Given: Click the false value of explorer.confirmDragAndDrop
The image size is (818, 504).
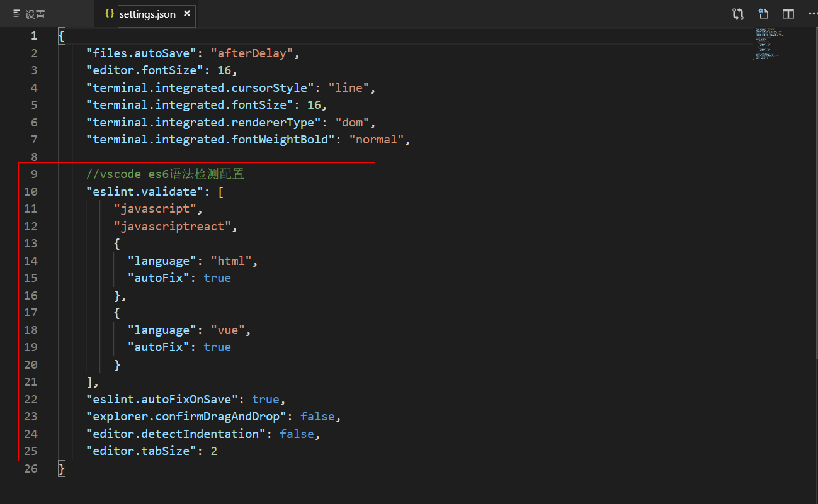Looking at the screenshot, I should 317,416.
